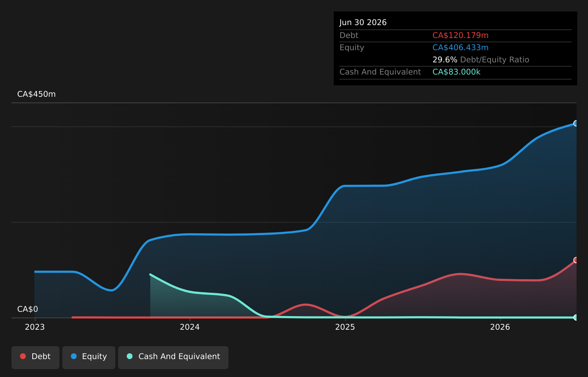Viewport: 588px width, 377px height.
Task: Click the Debt row label in tooltip
Action: click(x=349, y=35)
